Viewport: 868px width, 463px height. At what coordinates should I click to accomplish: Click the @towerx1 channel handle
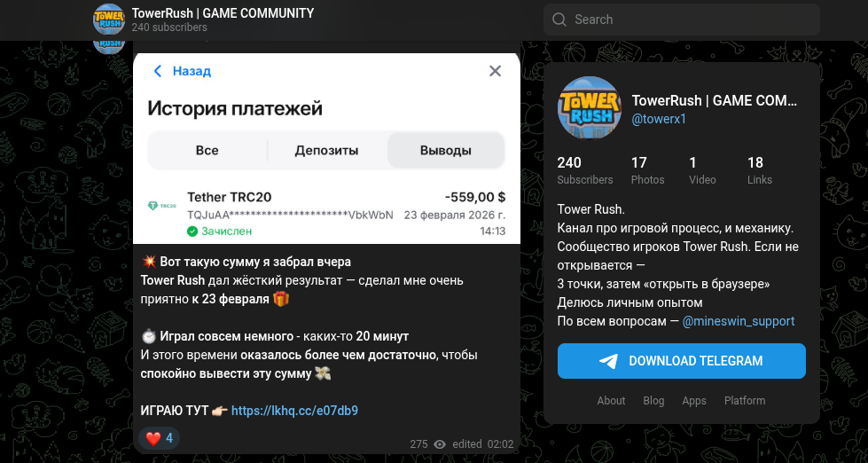(x=659, y=119)
